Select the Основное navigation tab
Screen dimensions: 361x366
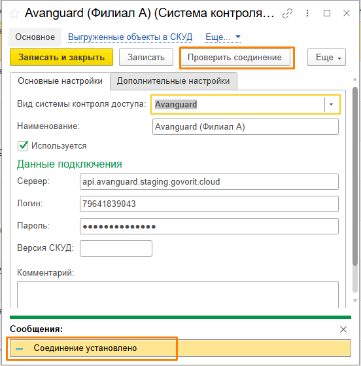tap(35, 37)
